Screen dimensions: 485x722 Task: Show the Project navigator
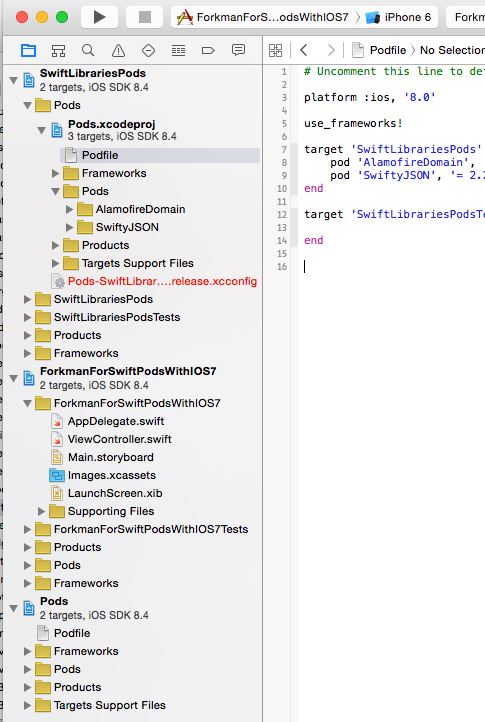[x=29, y=50]
